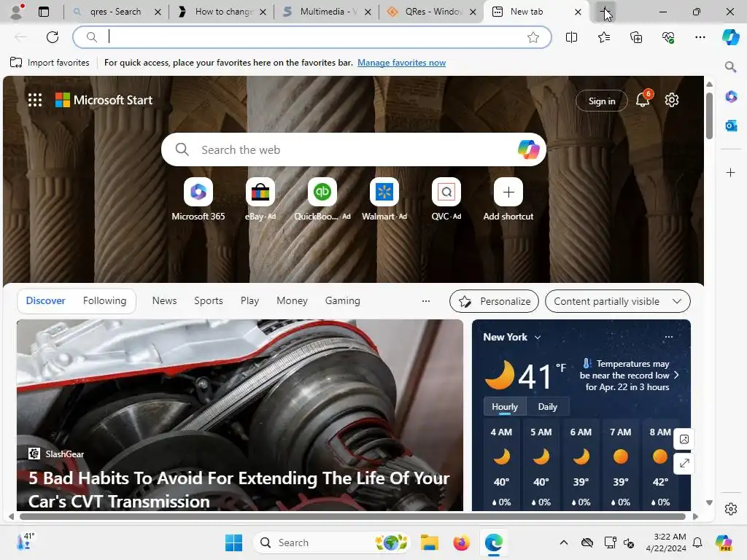Viewport: 747px width, 560px height.
Task: Click Import favorites button
Action: coord(50,63)
